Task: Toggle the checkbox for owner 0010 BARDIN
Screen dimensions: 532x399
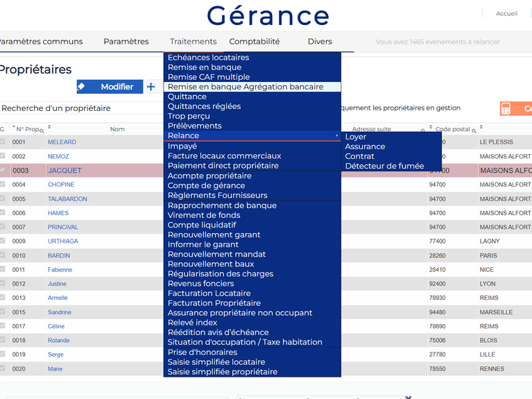Action: point(3,255)
